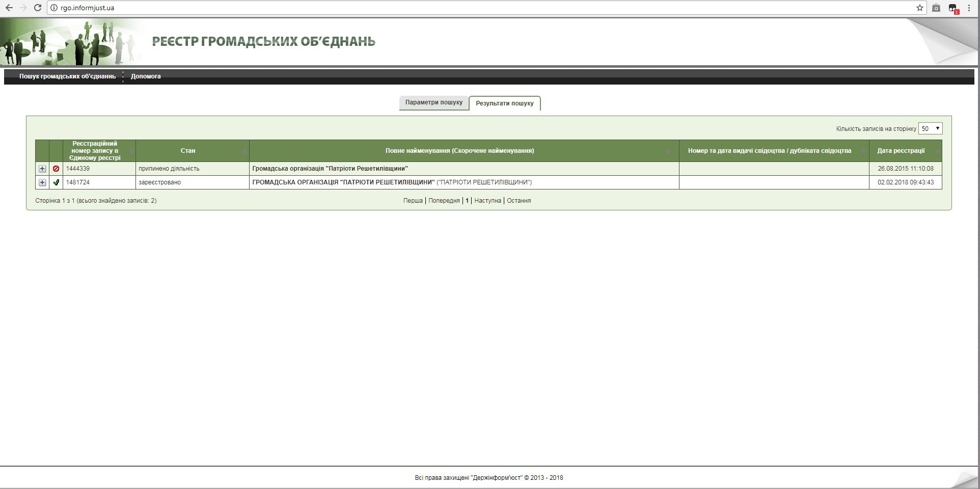Click red terminated status icon

pyautogui.click(x=56, y=169)
